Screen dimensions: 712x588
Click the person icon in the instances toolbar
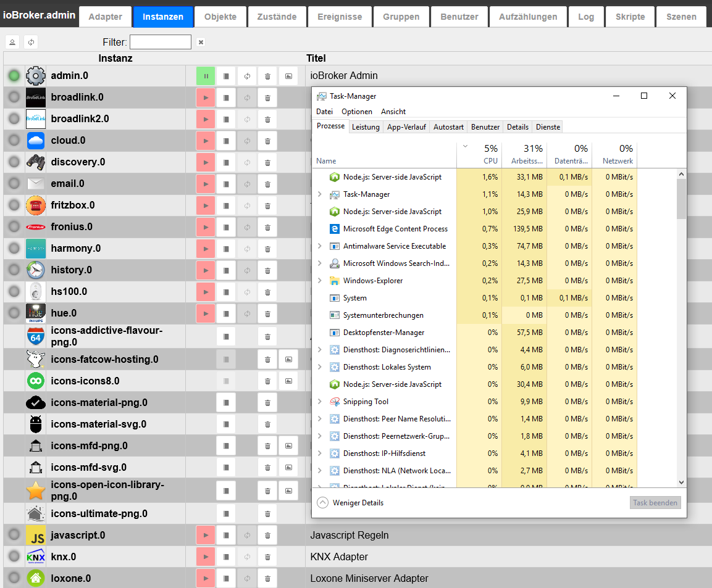(x=12, y=42)
